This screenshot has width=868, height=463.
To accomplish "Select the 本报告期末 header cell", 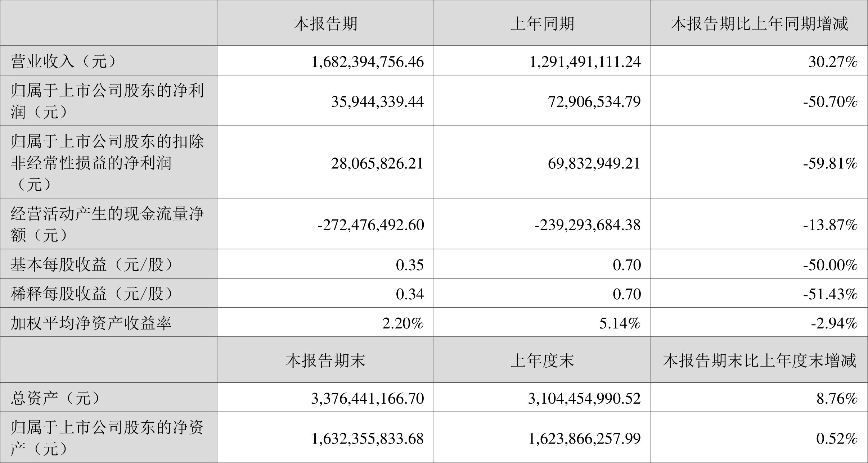I will pos(325,360).
